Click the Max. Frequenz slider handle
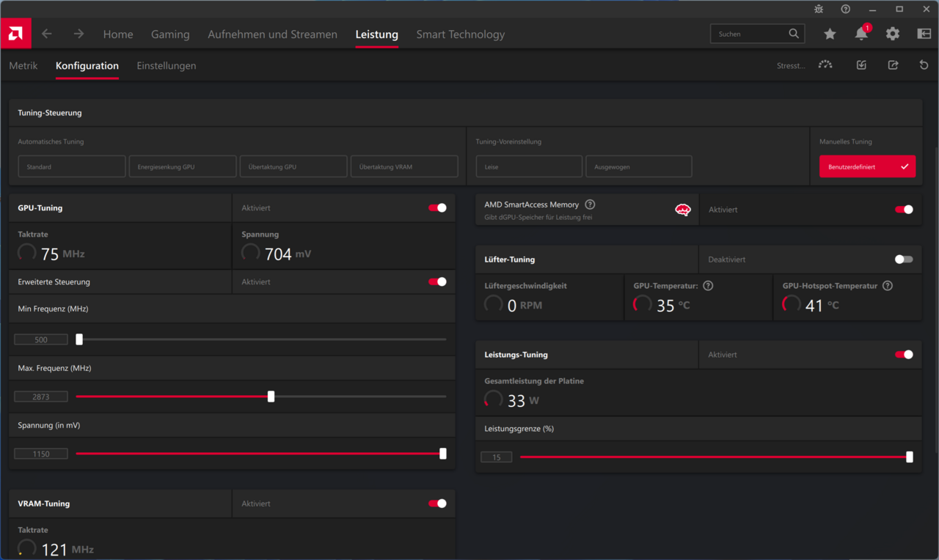The width and height of the screenshot is (939, 560). pos(271,397)
